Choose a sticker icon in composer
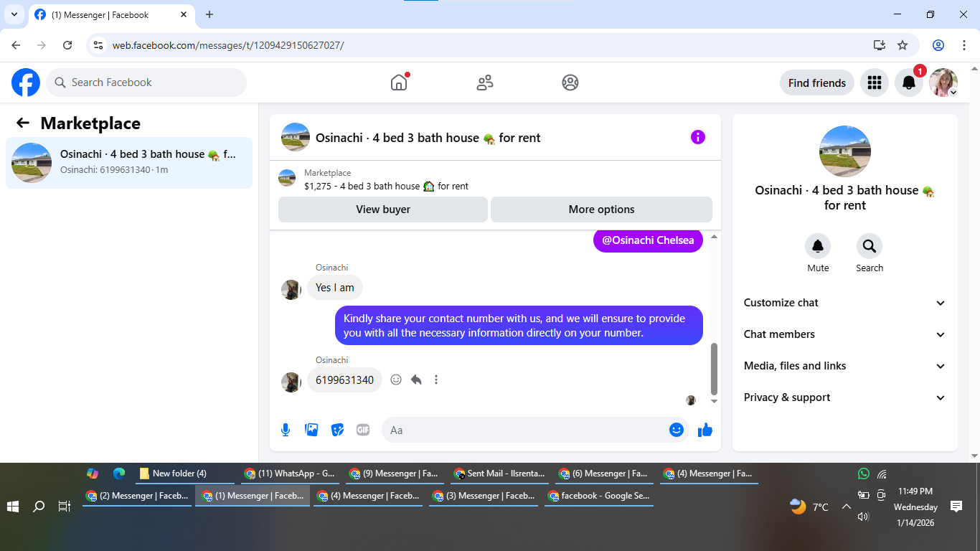 coord(337,430)
